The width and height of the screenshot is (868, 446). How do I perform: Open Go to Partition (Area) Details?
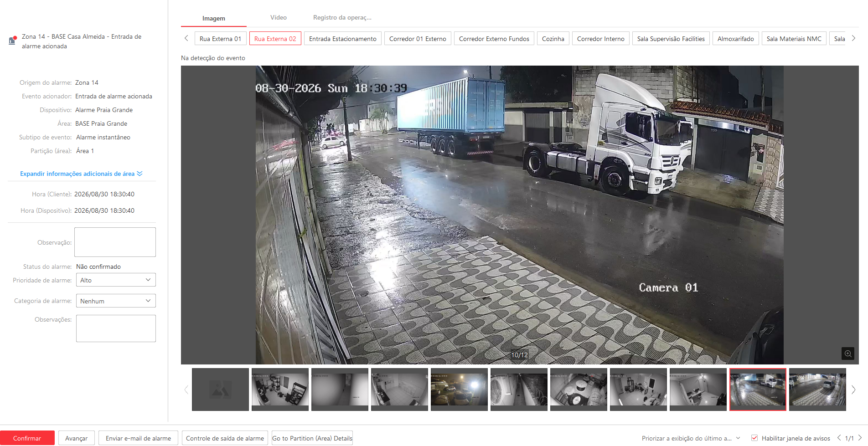[x=312, y=438]
